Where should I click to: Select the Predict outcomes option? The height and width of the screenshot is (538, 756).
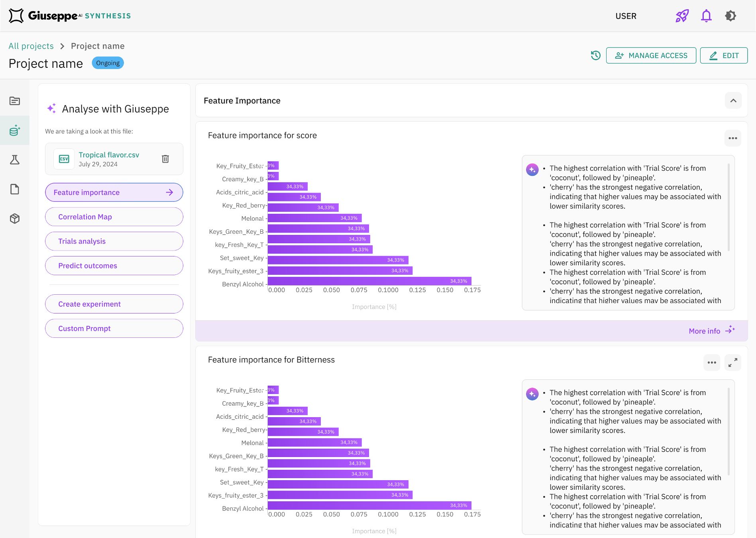tap(114, 266)
